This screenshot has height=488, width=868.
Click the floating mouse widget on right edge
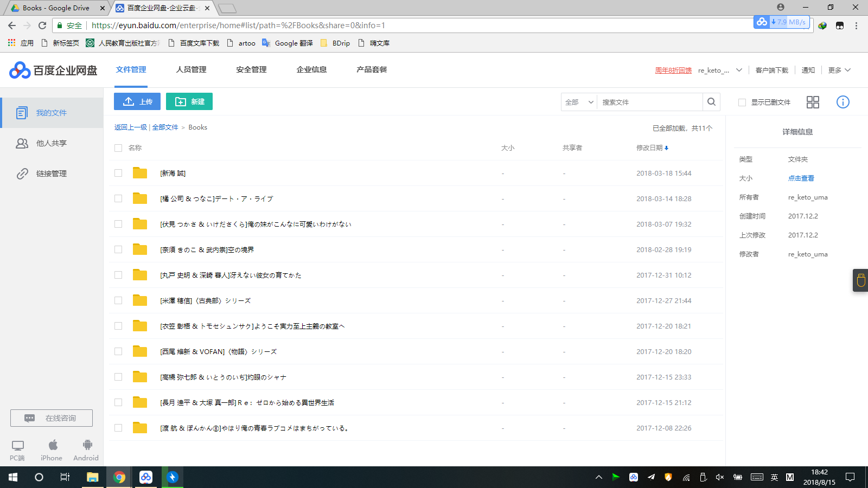click(x=860, y=280)
